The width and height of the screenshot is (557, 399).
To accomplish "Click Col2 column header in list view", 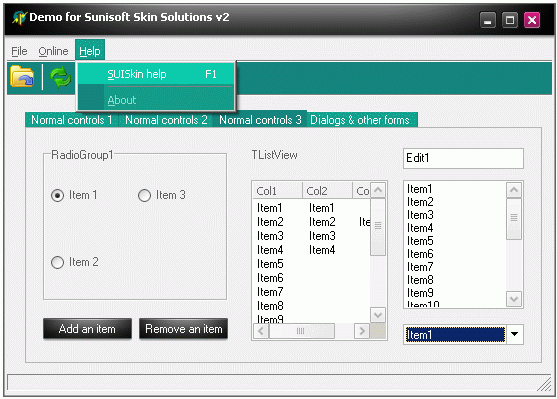I will tap(327, 191).
